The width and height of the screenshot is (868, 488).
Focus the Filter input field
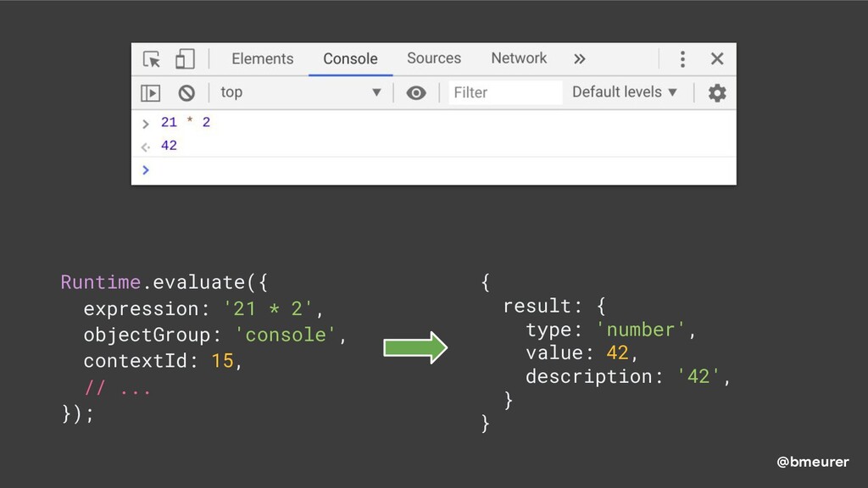(505, 92)
